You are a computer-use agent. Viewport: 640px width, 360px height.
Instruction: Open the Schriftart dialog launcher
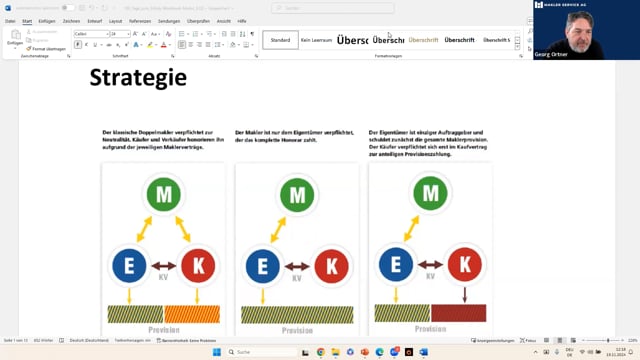[173, 56]
